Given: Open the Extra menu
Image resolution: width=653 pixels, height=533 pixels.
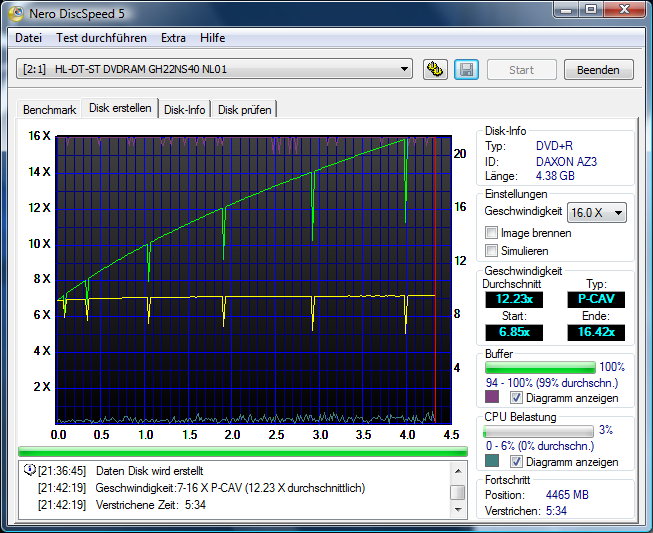Looking at the screenshot, I should pyautogui.click(x=173, y=38).
